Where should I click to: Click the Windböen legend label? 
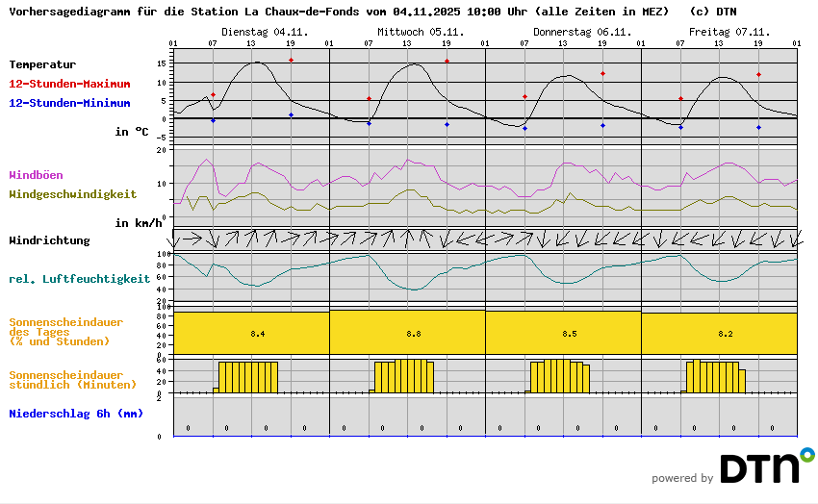coord(36,175)
